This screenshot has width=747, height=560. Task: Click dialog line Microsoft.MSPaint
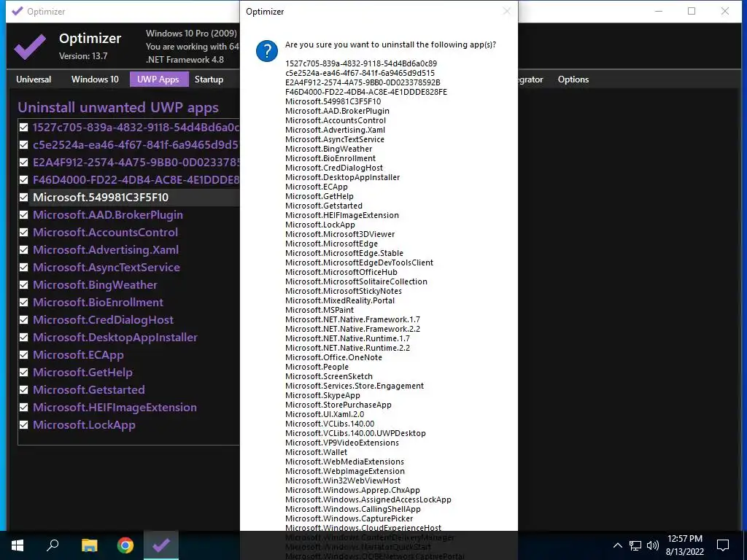[320, 310]
